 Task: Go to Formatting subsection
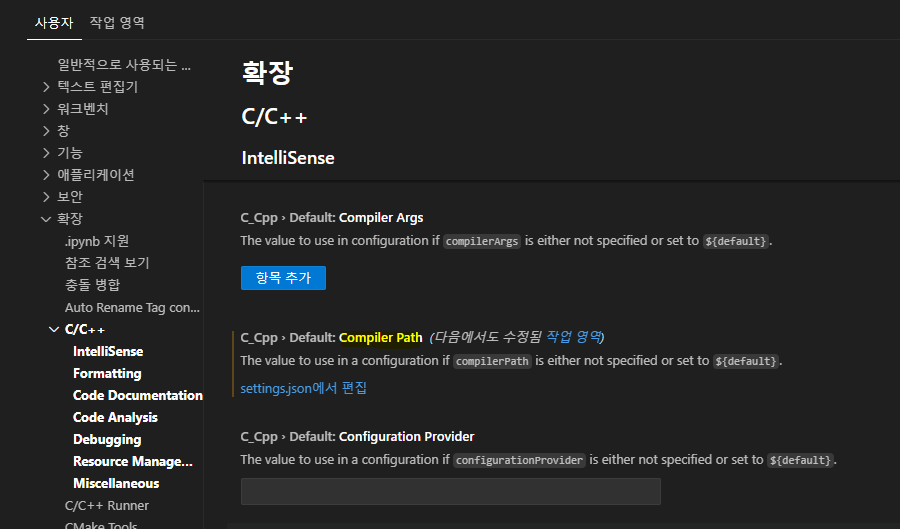click(x=107, y=374)
